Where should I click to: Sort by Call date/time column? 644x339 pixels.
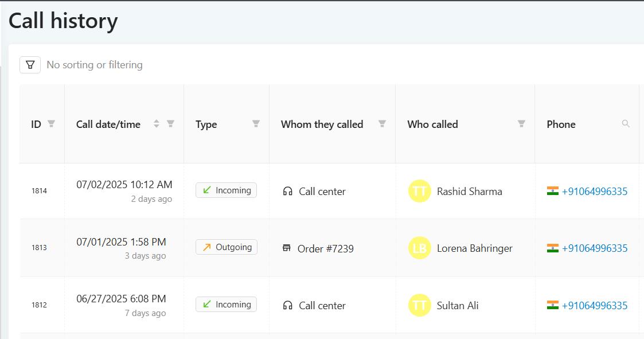[156, 124]
